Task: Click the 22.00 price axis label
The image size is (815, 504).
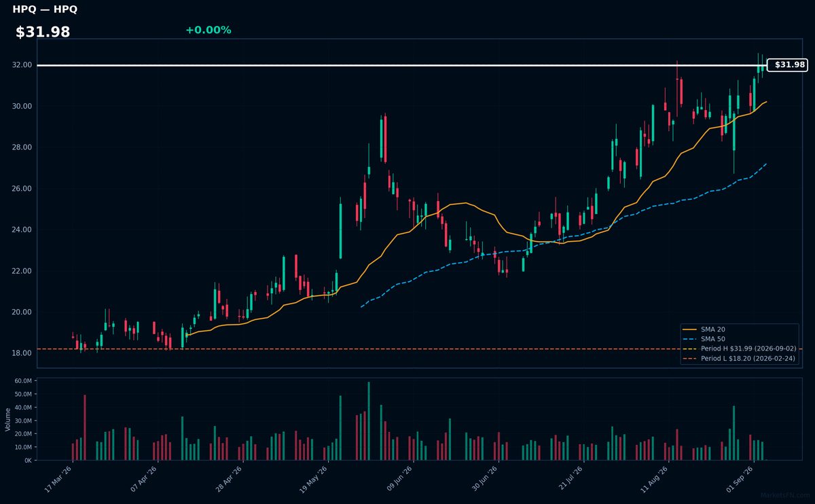Action: pos(22,271)
